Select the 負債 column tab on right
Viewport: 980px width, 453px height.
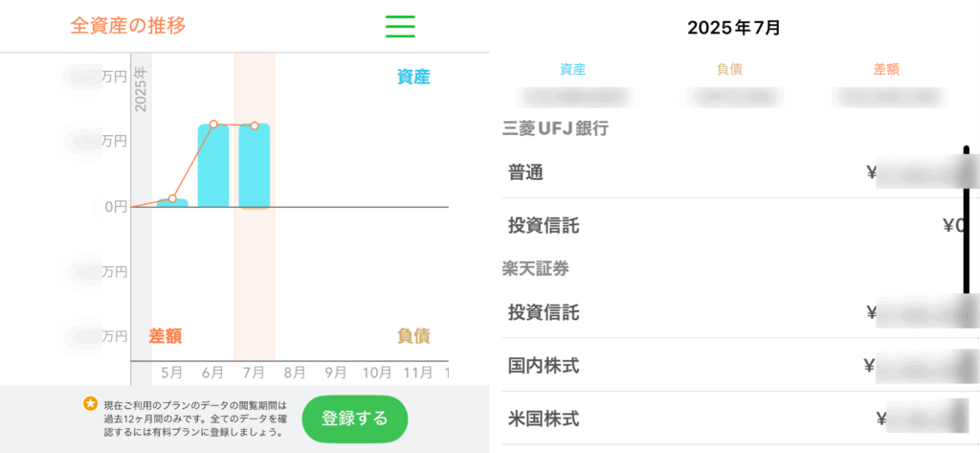729,70
